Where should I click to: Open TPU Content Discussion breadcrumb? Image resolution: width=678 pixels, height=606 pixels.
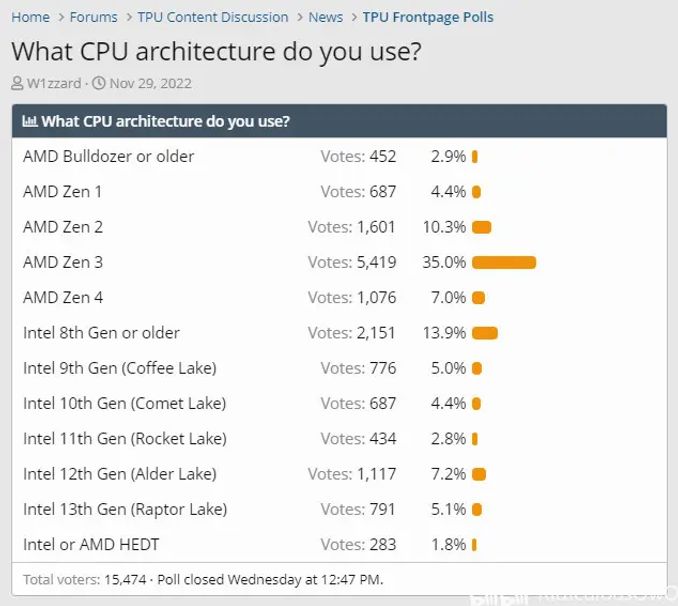[x=213, y=17]
